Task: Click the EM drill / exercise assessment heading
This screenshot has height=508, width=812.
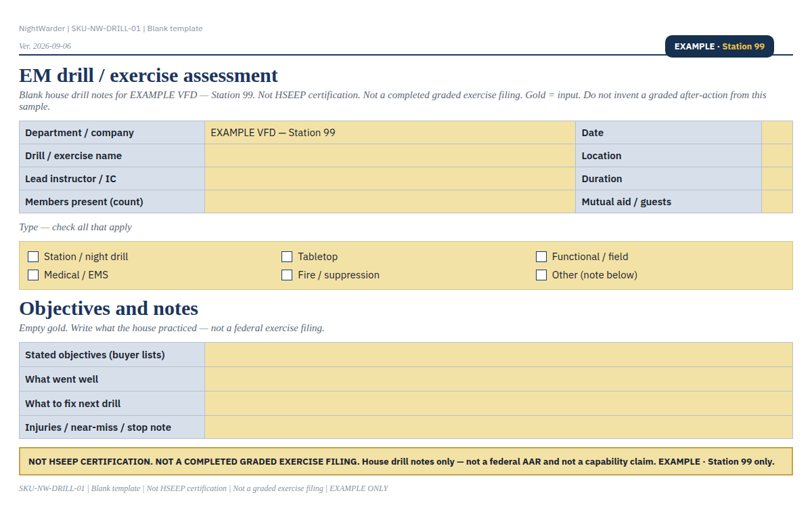Action: (148, 75)
